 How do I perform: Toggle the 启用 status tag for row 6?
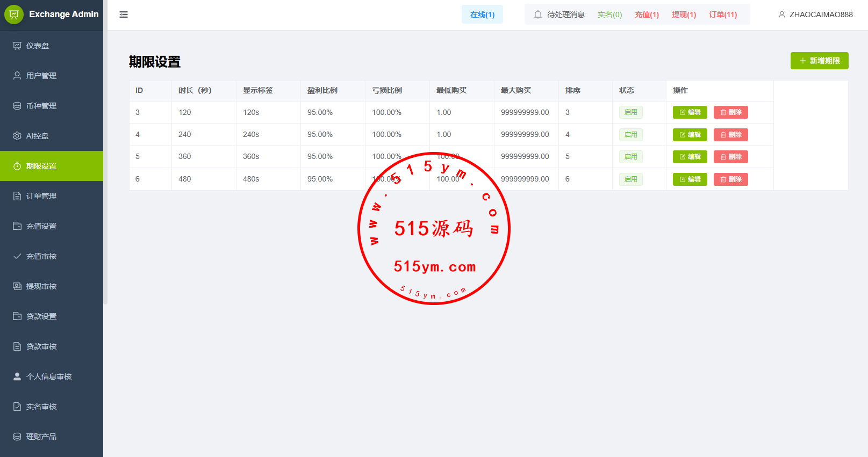630,179
